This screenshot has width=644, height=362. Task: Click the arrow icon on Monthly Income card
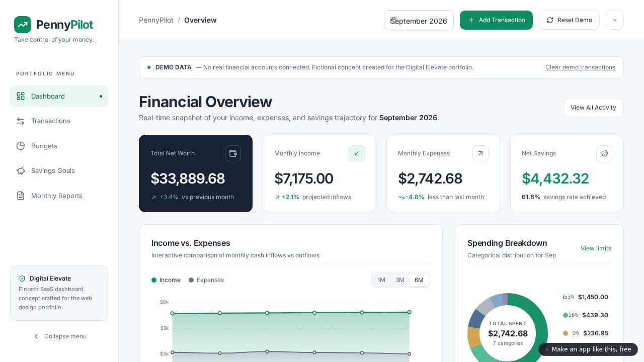coord(357,153)
